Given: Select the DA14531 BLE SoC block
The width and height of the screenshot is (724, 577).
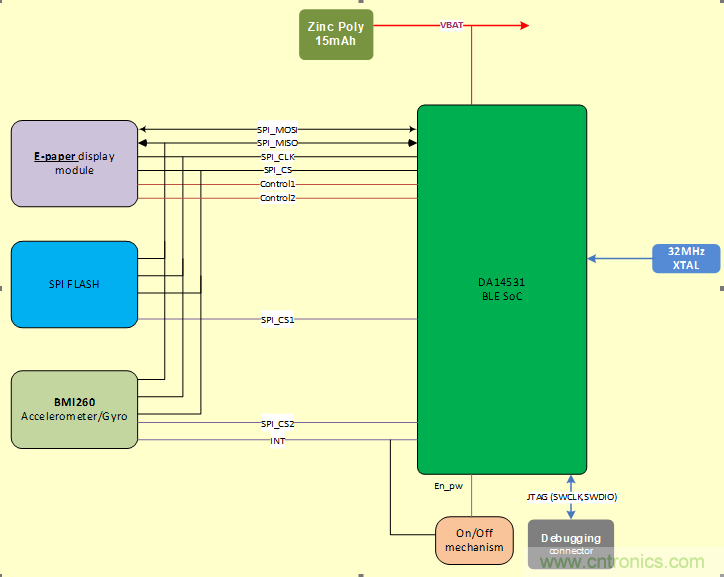Looking at the screenshot, I should tap(501, 289).
